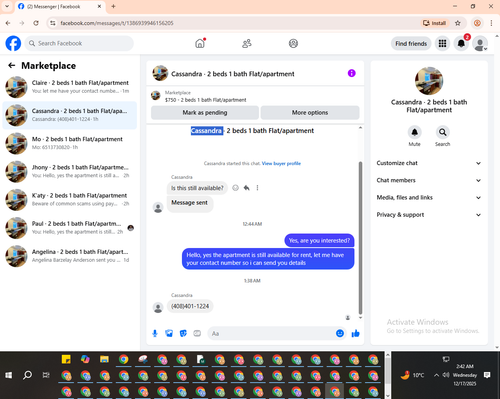Open the Home feed icon
This screenshot has width=500, height=399.
(200, 43)
